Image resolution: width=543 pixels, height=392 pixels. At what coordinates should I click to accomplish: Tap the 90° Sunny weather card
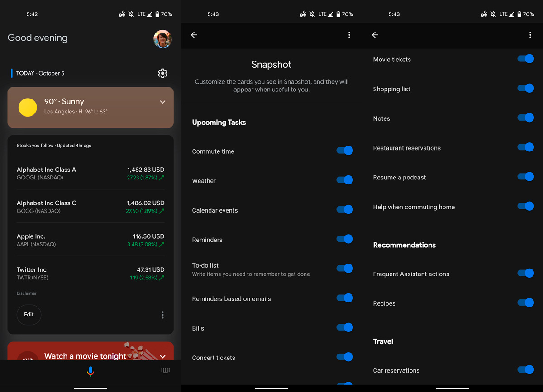click(90, 107)
